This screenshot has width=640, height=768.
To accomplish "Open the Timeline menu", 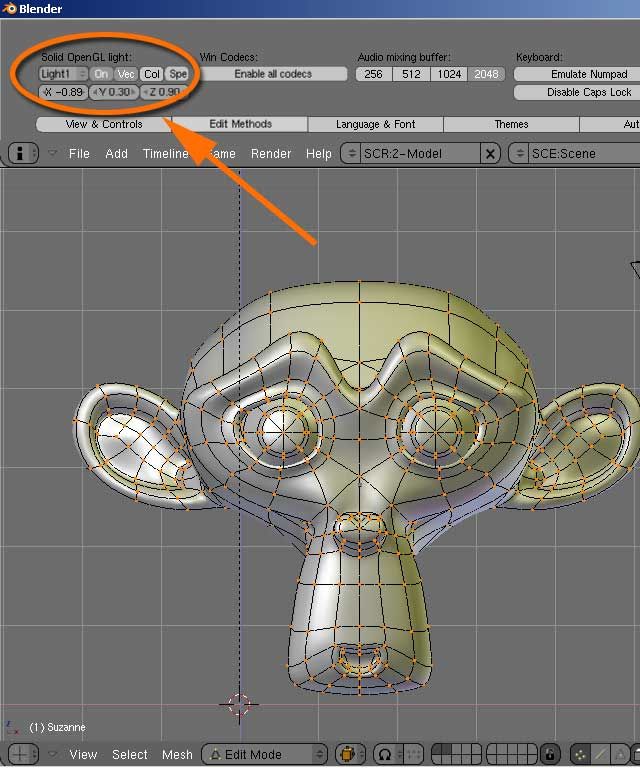I will click(x=166, y=154).
